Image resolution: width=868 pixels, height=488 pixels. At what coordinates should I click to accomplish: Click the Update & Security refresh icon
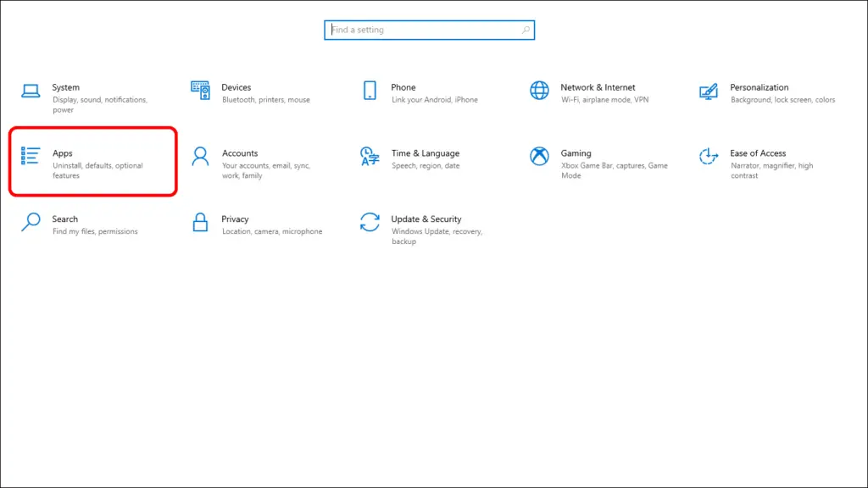click(x=370, y=223)
